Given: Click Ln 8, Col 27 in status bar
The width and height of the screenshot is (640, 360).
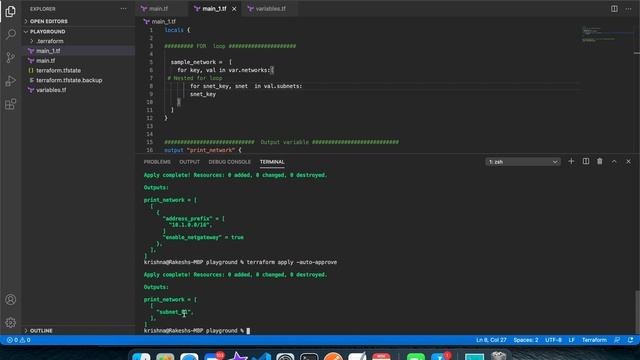Looking at the screenshot, I should point(491,340).
